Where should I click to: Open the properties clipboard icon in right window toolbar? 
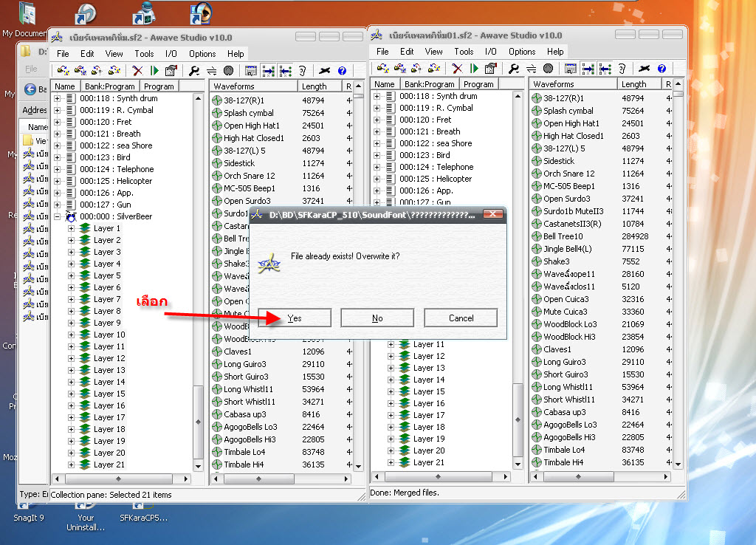[490, 69]
